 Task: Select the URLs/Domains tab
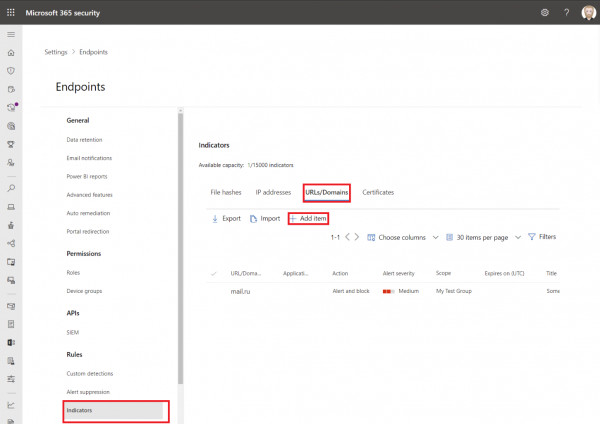[x=327, y=192]
